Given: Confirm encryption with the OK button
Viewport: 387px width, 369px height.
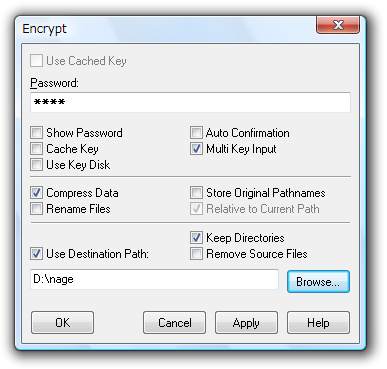Looking at the screenshot, I should pyautogui.click(x=62, y=322).
